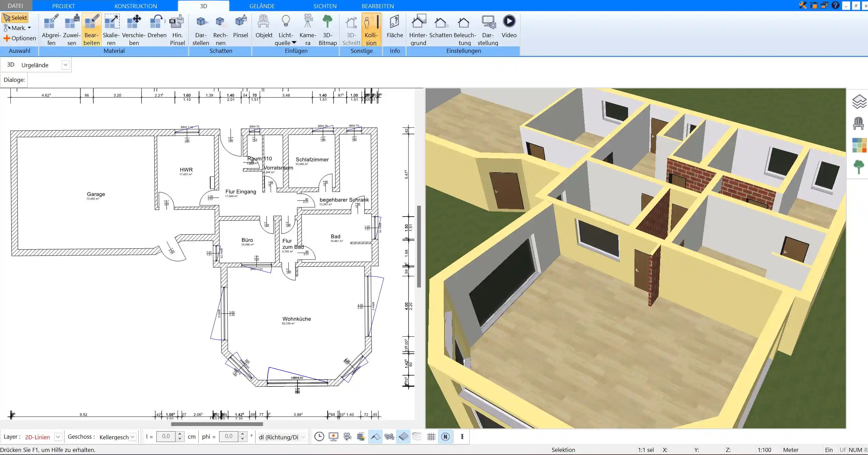The image size is (868, 455).
Task: Toggle the north arrow N button
Action: (445, 437)
